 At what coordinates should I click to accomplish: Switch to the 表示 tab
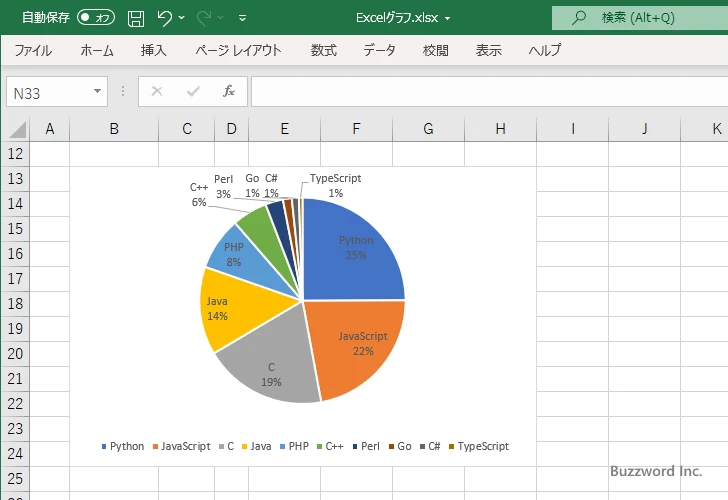(x=488, y=50)
